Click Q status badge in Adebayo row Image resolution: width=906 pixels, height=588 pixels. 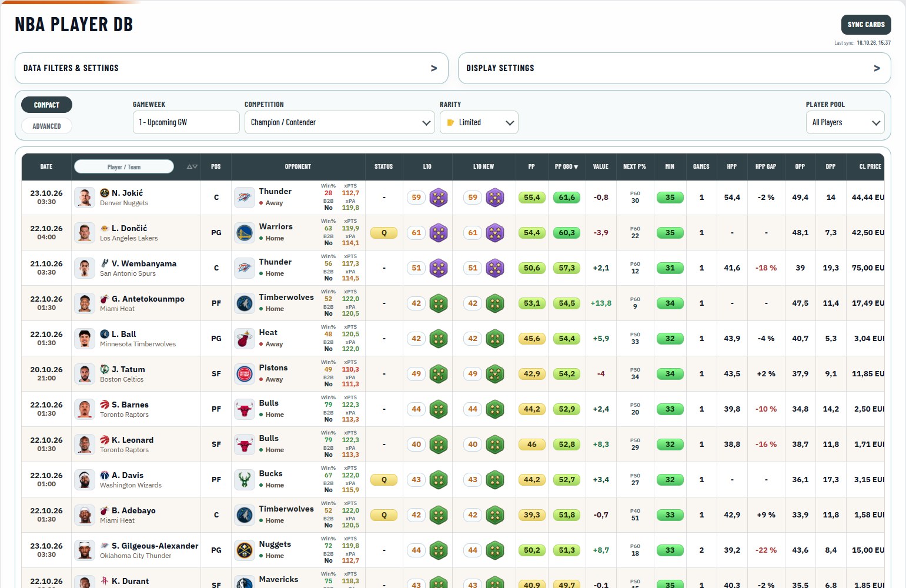384,515
